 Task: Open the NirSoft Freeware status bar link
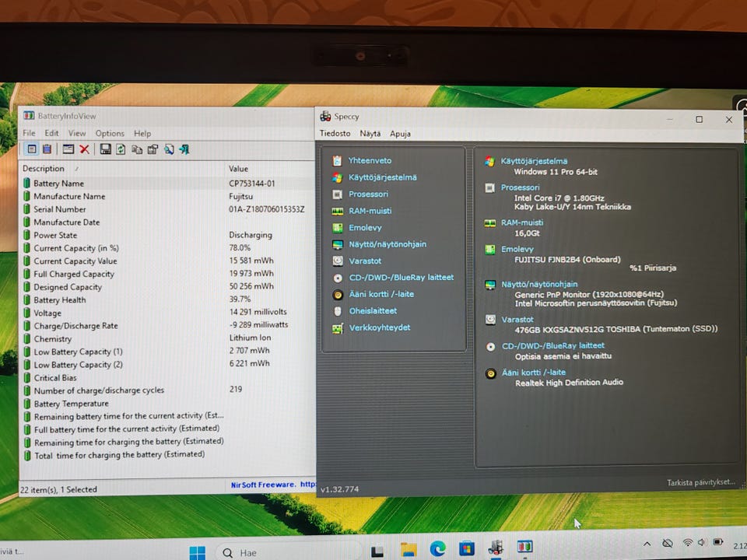point(273,485)
